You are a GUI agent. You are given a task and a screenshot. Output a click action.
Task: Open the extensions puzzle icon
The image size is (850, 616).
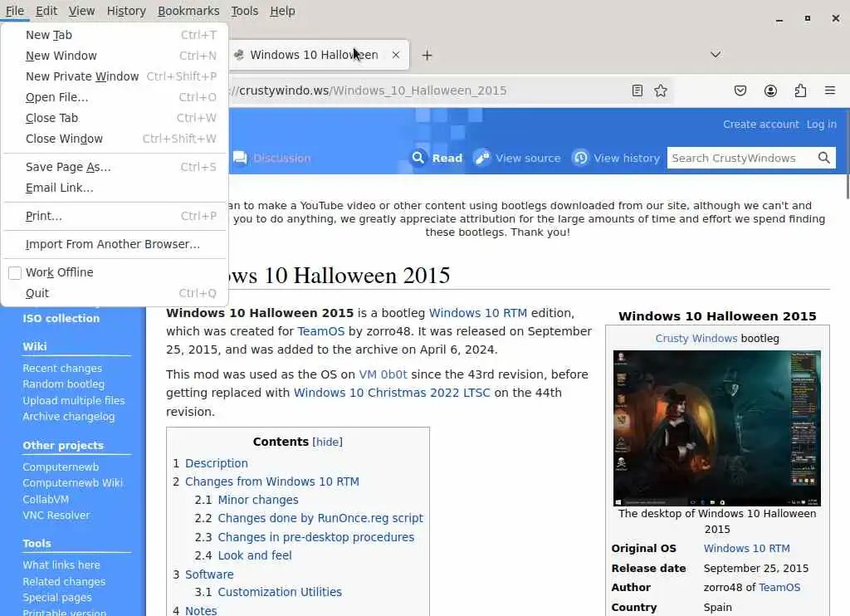coord(800,90)
